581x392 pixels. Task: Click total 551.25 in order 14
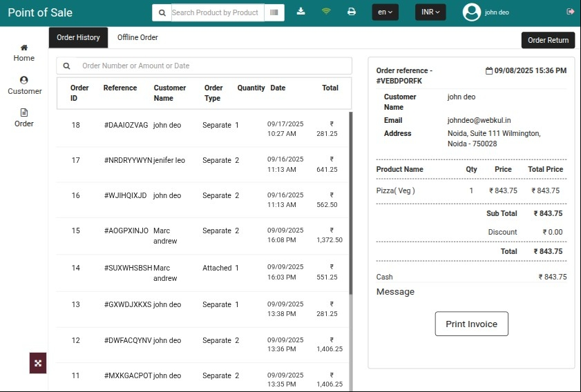[327, 272]
